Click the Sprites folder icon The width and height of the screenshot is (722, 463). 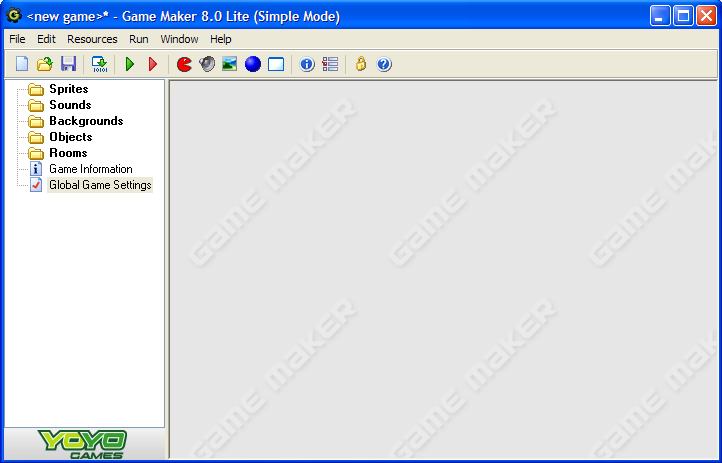(x=36, y=89)
